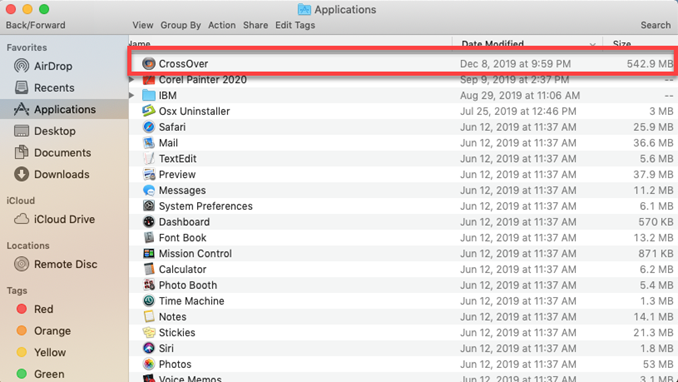This screenshot has width=678, height=382.
Task: Click the Stickies size 21.3 MB
Action: click(653, 332)
